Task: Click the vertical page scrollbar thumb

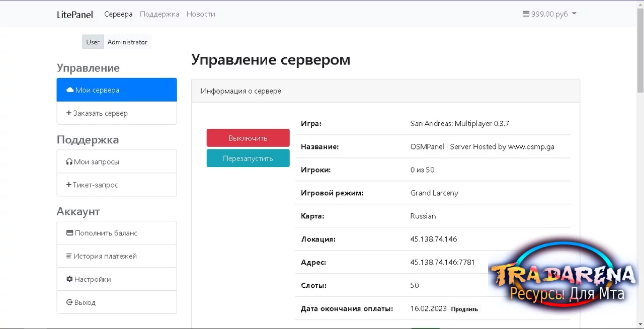Action: tap(640, 50)
